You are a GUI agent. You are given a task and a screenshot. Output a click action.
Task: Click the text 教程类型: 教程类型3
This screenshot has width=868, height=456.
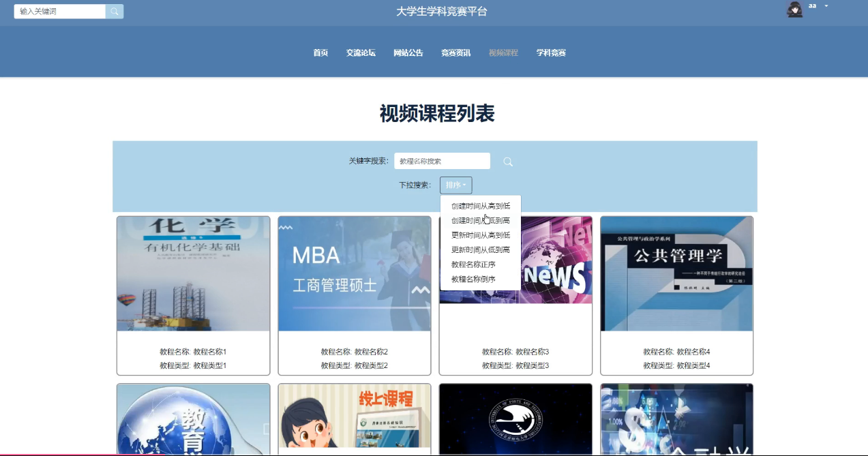[x=515, y=366]
